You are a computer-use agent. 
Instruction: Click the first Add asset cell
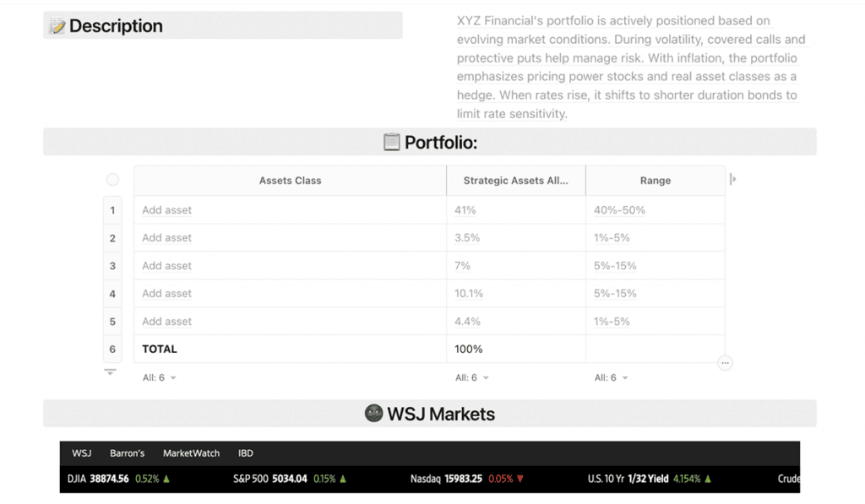291,210
